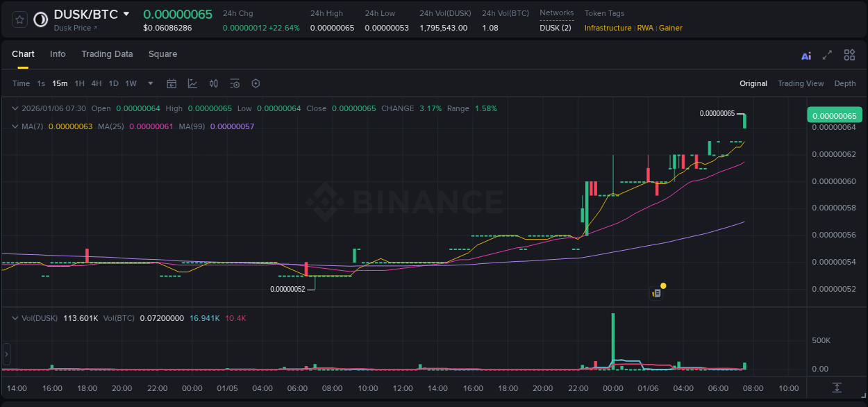Image resolution: width=868 pixels, height=407 pixels.
Task: Select the line chart style icon
Action: click(x=192, y=83)
